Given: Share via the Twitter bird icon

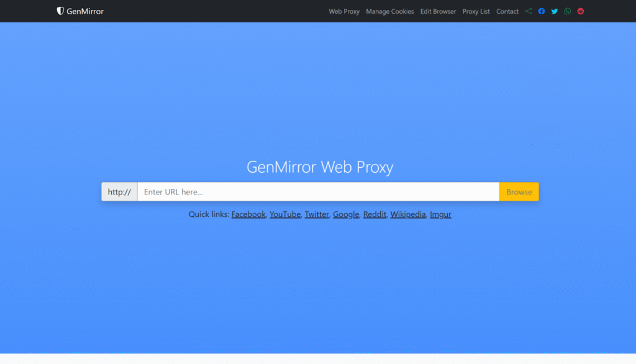Looking at the screenshot, I should click(x=555, y=11).
